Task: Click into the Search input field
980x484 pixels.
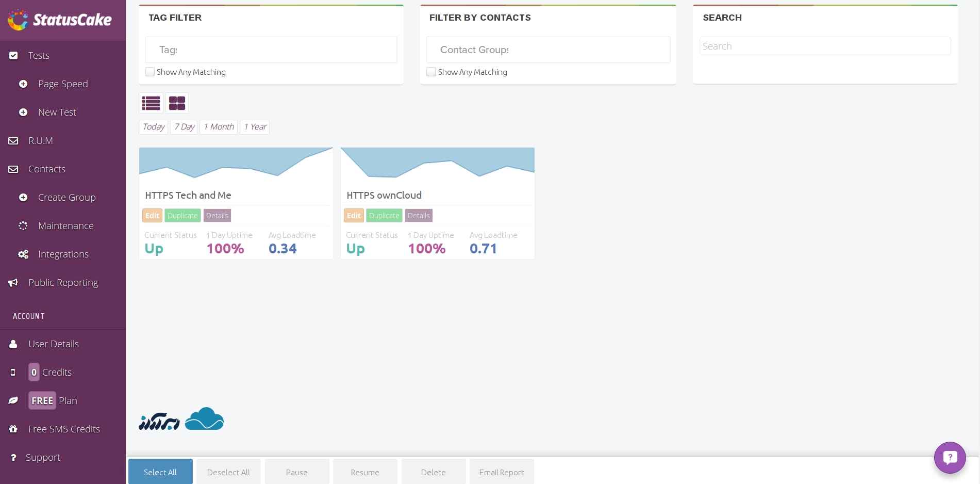Action: pos(825,46)
